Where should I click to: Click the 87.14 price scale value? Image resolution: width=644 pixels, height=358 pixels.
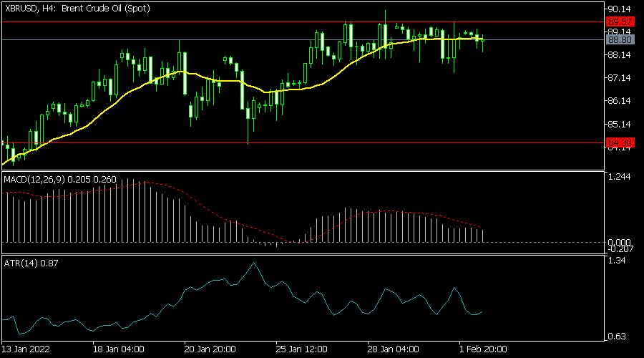pos(619,78)
